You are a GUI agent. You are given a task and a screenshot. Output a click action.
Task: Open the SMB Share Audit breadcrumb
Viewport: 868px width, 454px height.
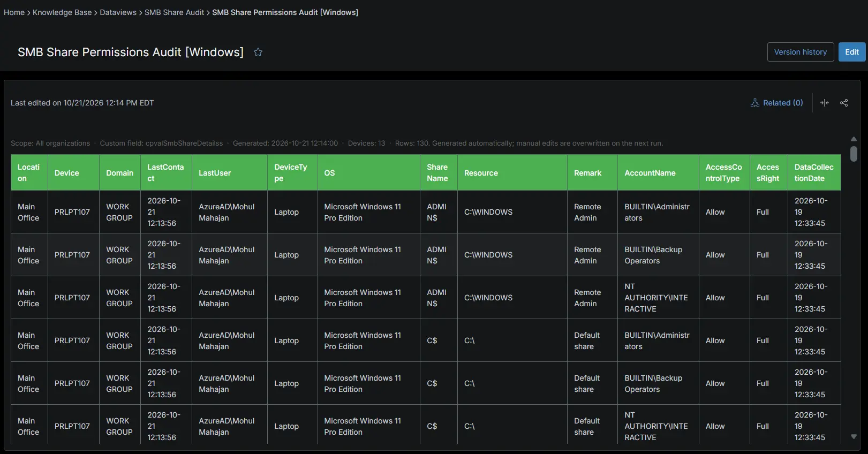[x=175, y=12]
